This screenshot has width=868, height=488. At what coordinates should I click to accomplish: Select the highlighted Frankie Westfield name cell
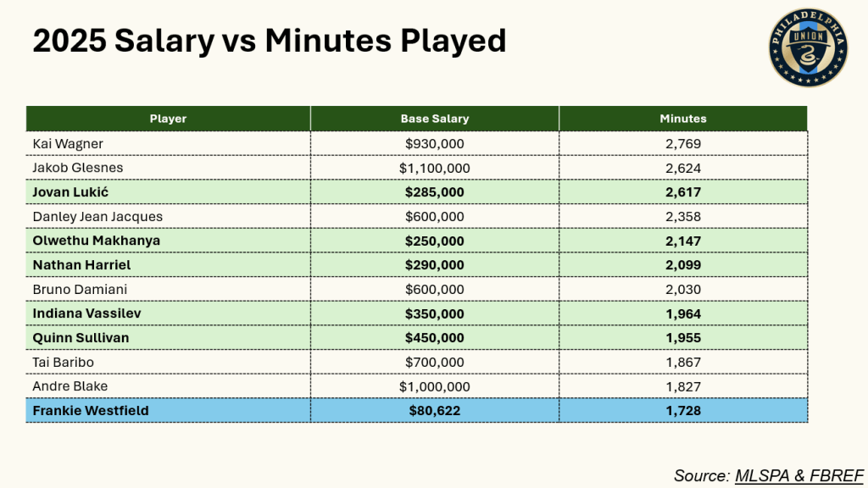tap(91, 411)
